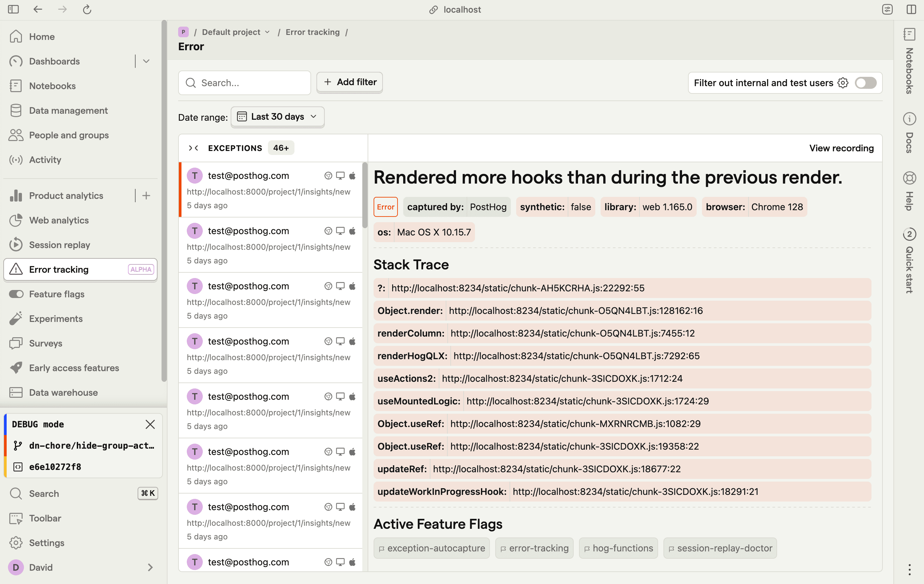Click the View recording link
924x584 pixels.
(x=842, y=148)
